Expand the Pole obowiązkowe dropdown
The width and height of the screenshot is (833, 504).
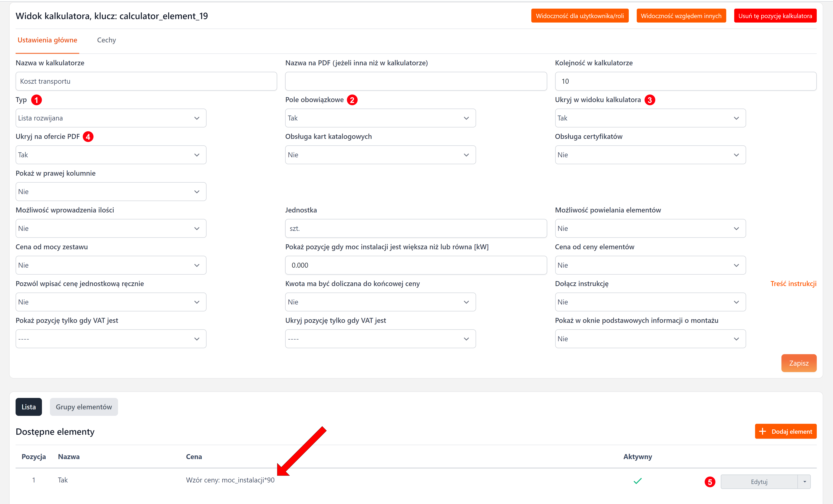pyautogui.click(x=380, y=118)
